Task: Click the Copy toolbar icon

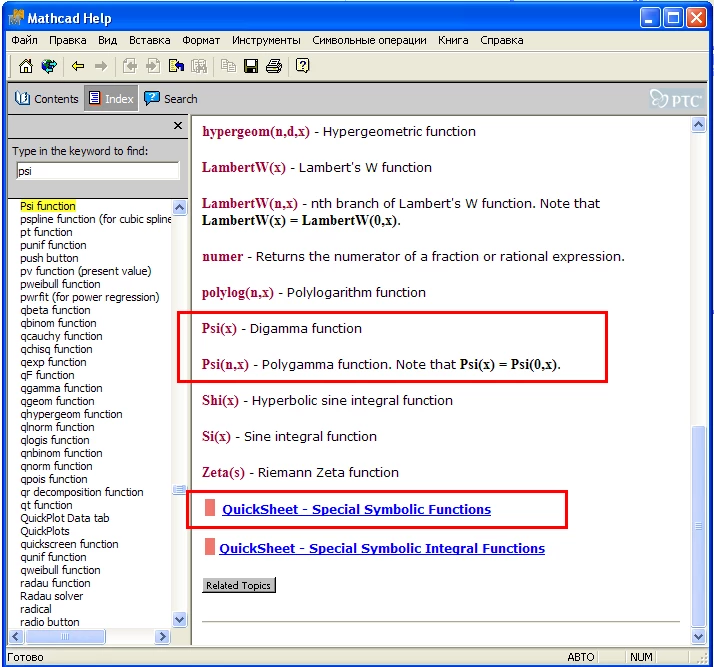Action: (228, 66)
